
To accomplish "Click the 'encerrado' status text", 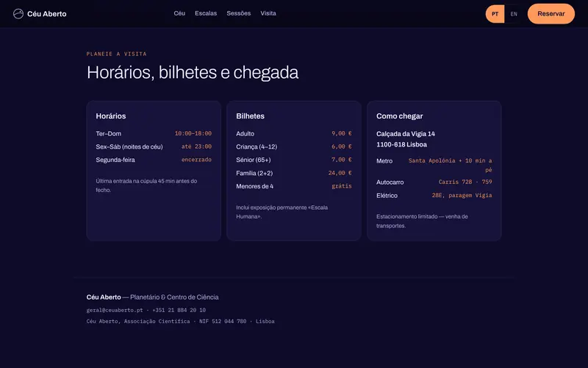I will [x=196, y=160].
